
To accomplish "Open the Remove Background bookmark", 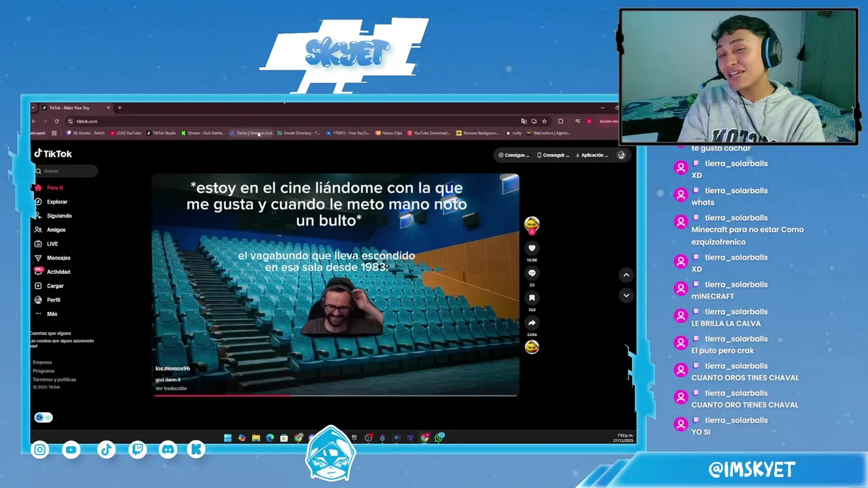I will coord(477,133).
